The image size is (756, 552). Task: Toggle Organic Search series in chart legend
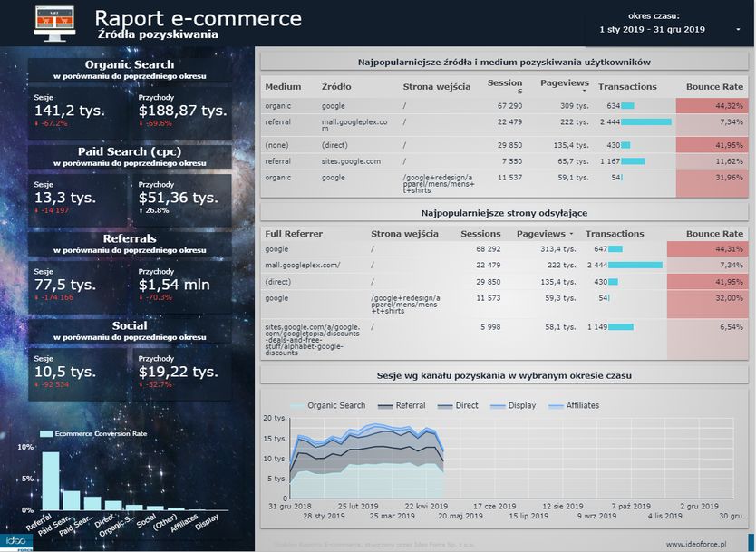point(328,405)
